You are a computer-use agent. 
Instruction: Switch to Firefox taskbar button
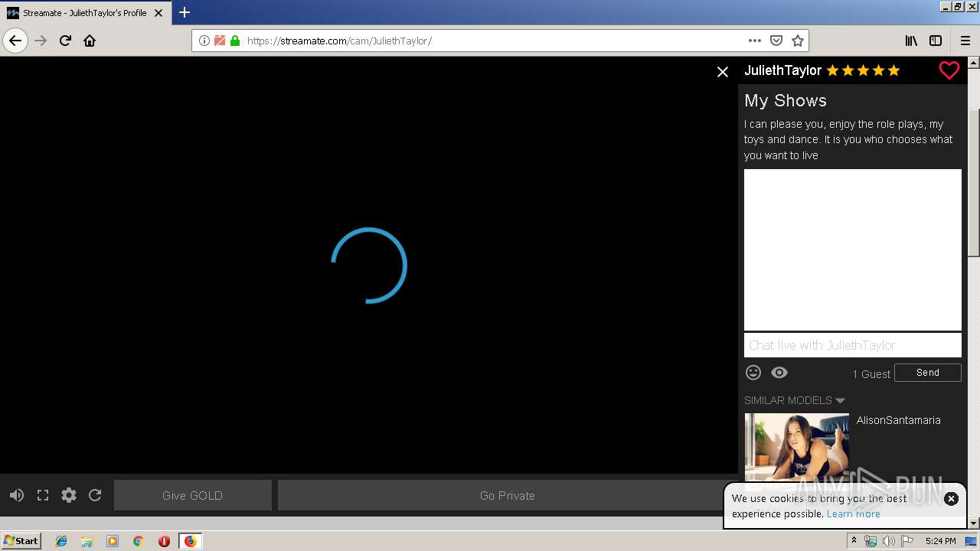point(190,541)
